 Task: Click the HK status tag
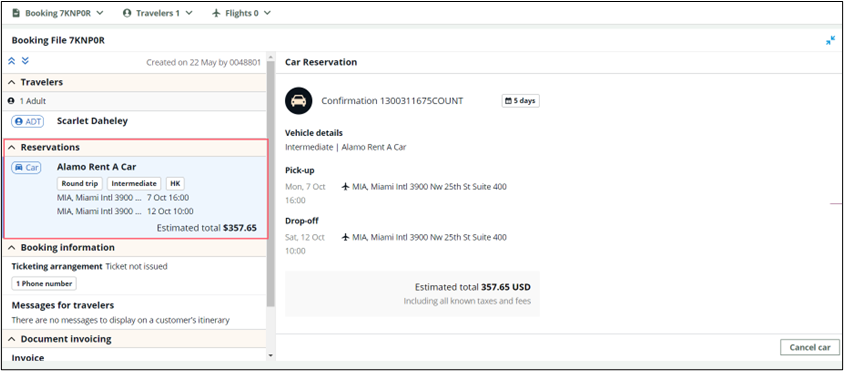tap(175, 184)
